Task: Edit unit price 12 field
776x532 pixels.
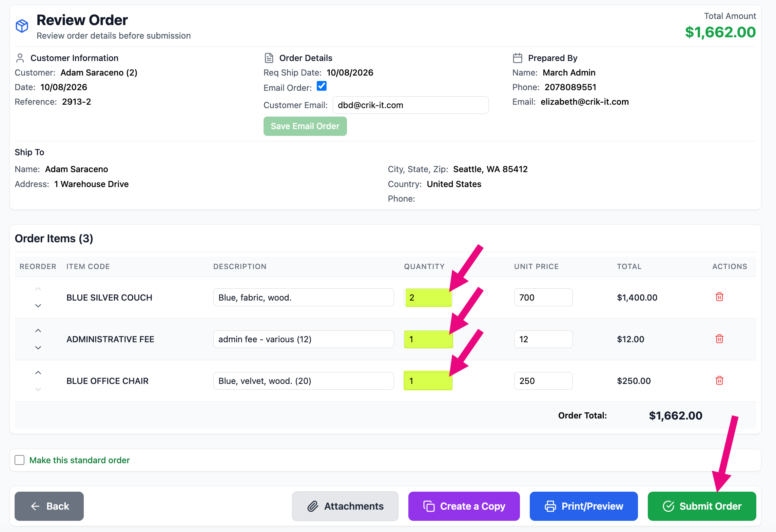Action: 543,339
